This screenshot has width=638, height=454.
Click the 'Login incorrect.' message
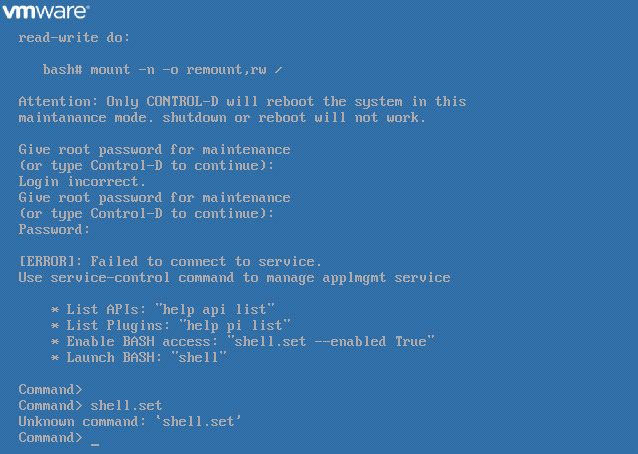pyautogui.click(x=82, y=181)
